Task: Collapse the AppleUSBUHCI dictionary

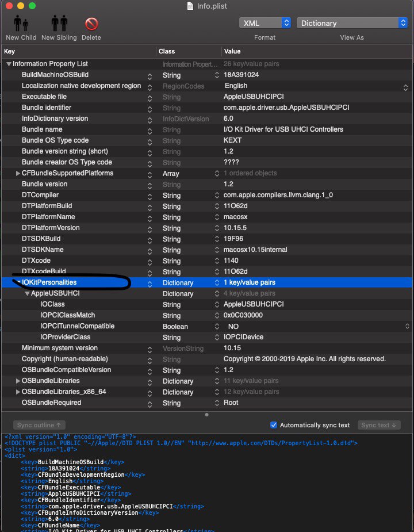Action: point(27,293)
